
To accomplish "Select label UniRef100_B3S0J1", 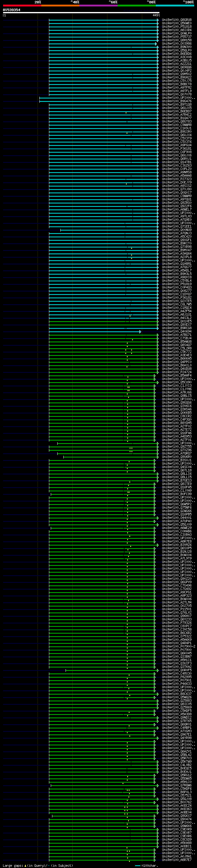I will tap(177, 460).
